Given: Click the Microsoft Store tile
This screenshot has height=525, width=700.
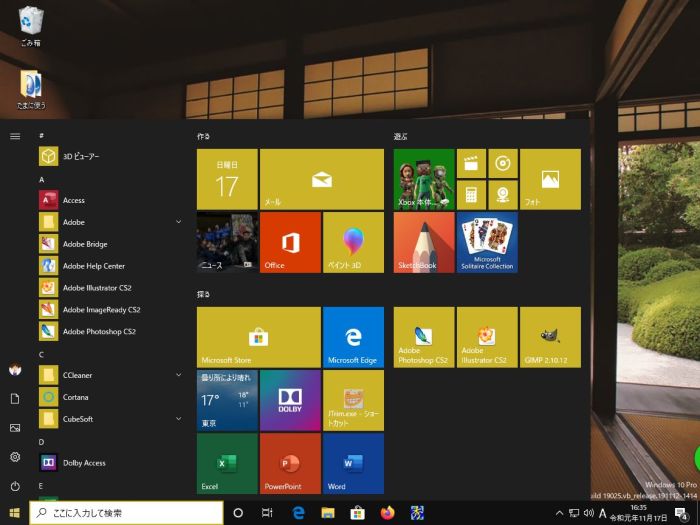Looking at the screenshot, I should tap(258, 337).
